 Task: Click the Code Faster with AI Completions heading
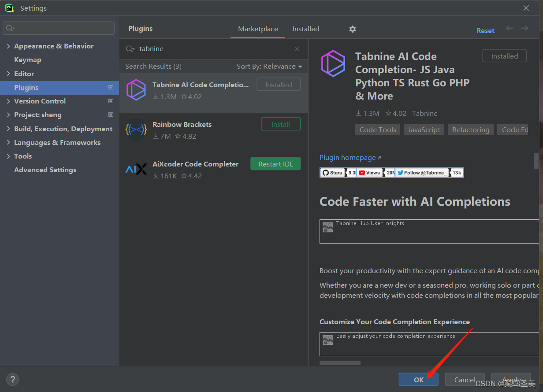coord(415,202)
